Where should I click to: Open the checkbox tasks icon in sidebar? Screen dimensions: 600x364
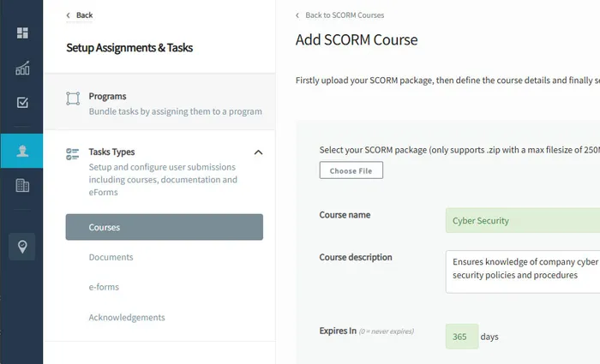click(x=22, y=103)
